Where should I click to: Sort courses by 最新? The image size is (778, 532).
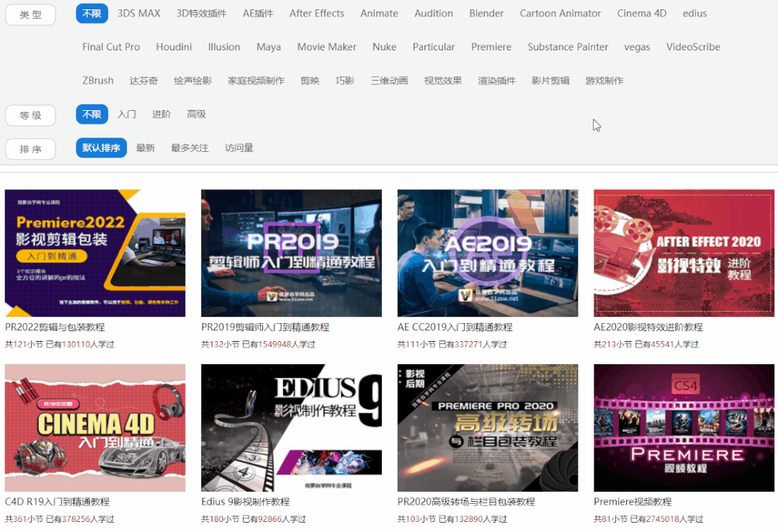(x=146, y=148)
